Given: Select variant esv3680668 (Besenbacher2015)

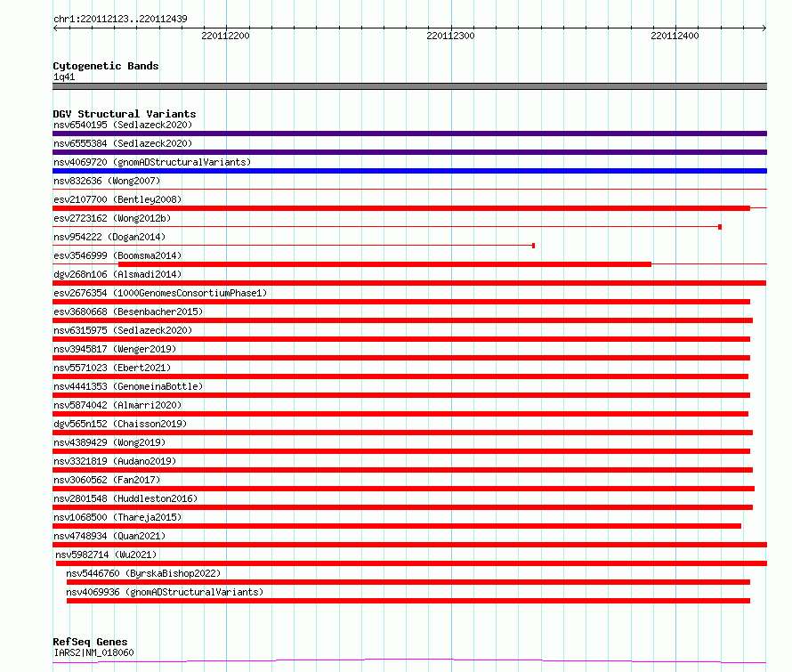Looking at the screenshot, I should (128, 312).
